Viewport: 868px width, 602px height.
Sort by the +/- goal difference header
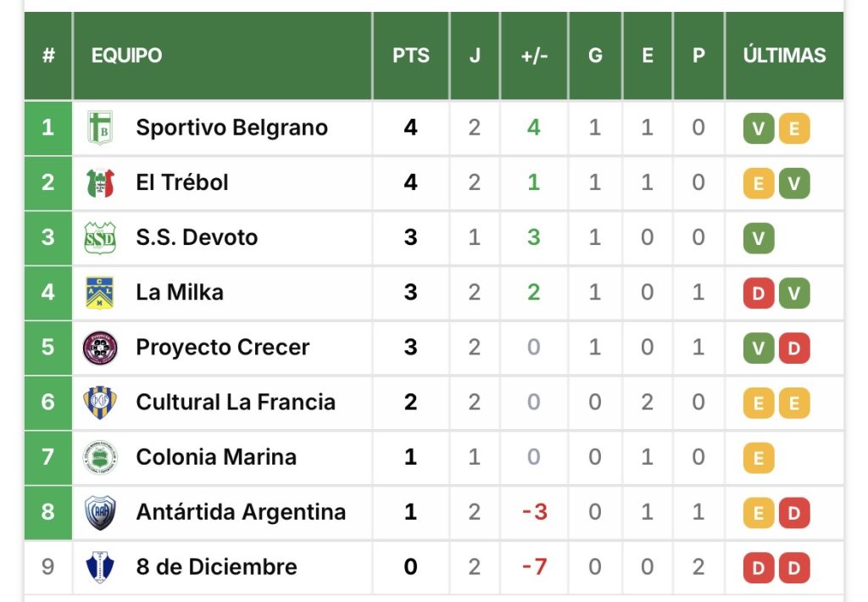(534, 56)
